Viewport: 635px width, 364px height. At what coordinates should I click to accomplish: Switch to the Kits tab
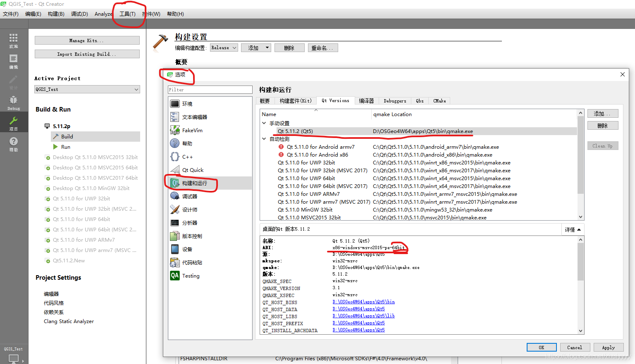(x=296, y=101)
